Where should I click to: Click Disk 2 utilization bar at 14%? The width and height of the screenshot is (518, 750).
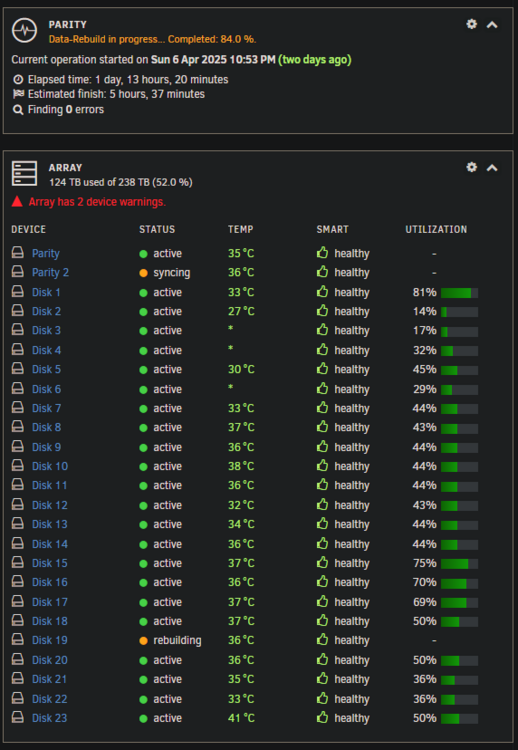tap(459, 312)
